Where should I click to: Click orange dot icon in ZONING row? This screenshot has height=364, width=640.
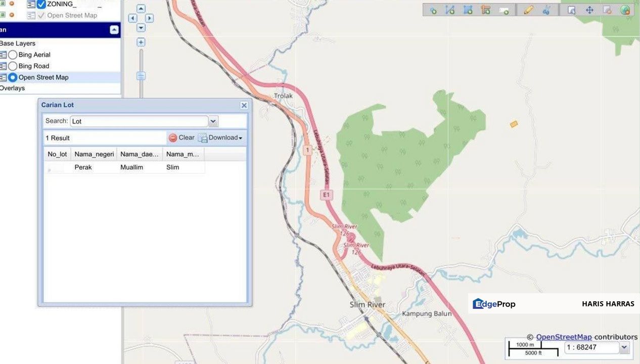(x=12, y=4)
